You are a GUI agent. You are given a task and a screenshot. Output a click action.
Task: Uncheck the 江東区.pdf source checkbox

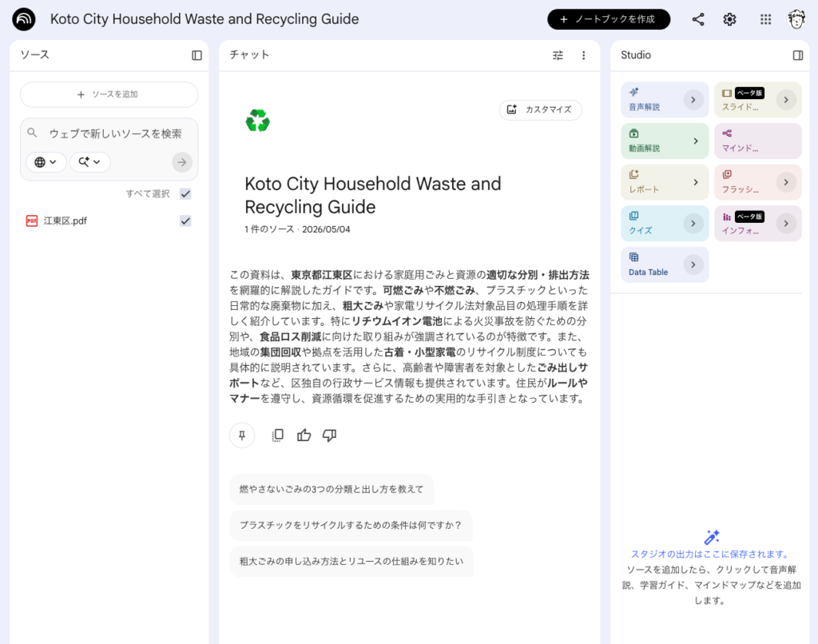click(185, 221)
